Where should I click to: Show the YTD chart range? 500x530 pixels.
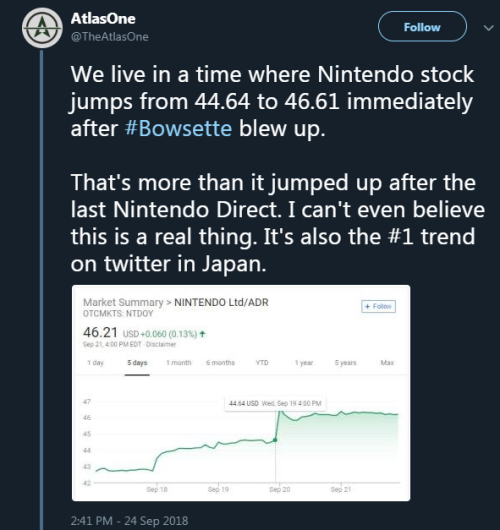(x=262, y=363)
